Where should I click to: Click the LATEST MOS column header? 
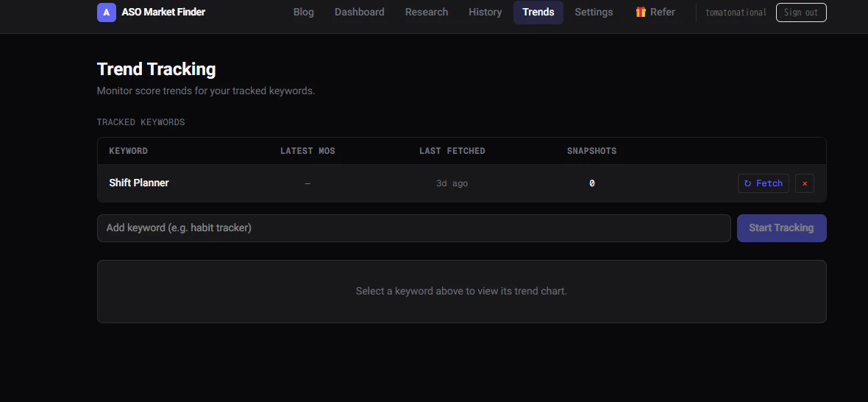click(307, 151)
